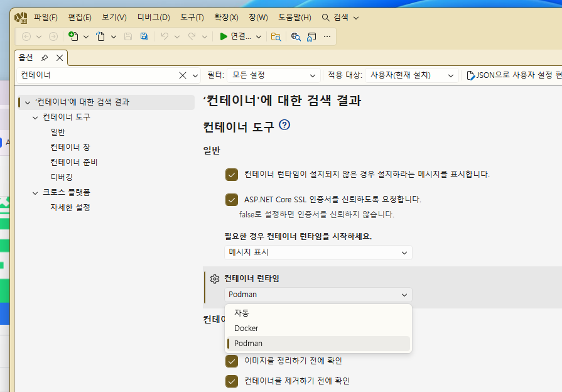Collapse the 컨테이너 도구 tree node
The height and width of the screenshot is (392, 562).
click(35, 117)
